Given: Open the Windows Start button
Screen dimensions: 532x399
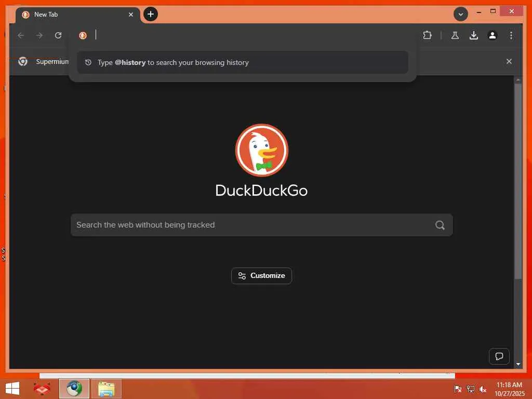Looking at the screenshot, I should click(12, 389).
